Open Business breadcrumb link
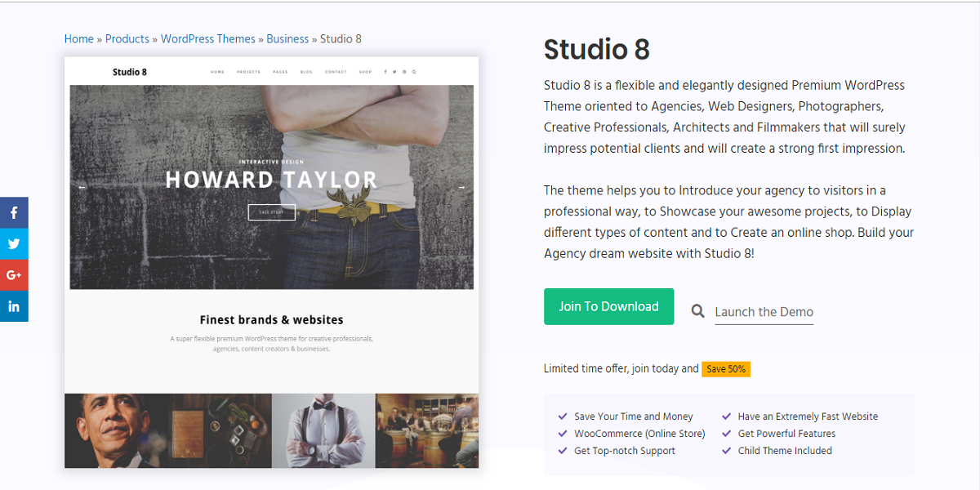The image size is (980, 490). click(x=287, y=38)
